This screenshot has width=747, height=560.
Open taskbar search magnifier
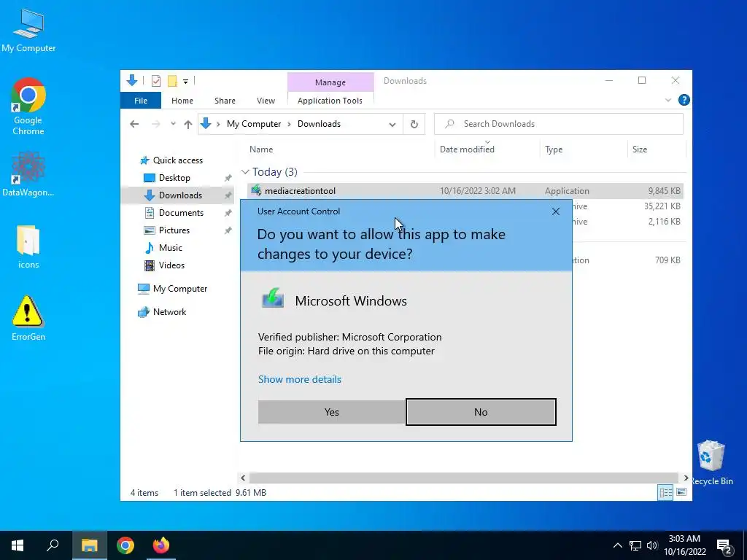click(53, 545)
